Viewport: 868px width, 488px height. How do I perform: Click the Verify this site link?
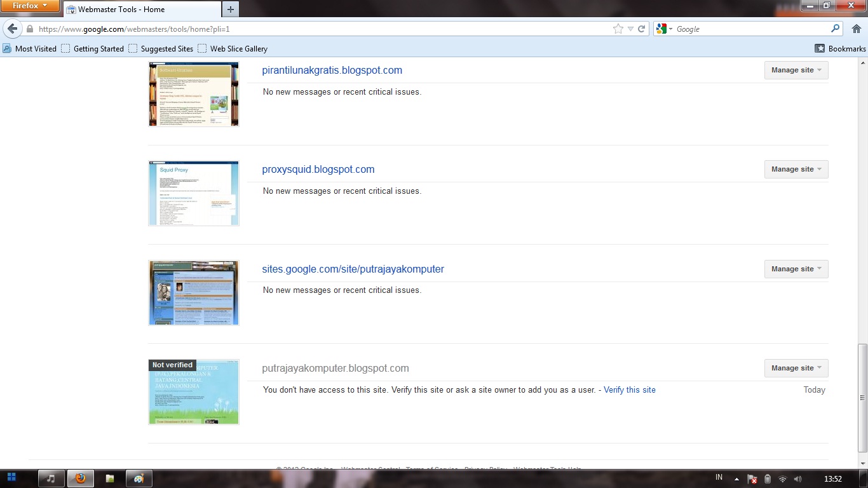point(630,390)
